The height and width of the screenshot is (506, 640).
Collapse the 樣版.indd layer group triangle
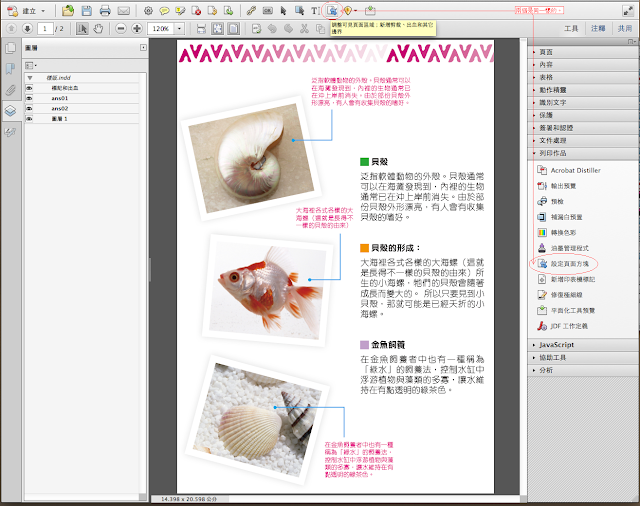click(x=29, y=78)
